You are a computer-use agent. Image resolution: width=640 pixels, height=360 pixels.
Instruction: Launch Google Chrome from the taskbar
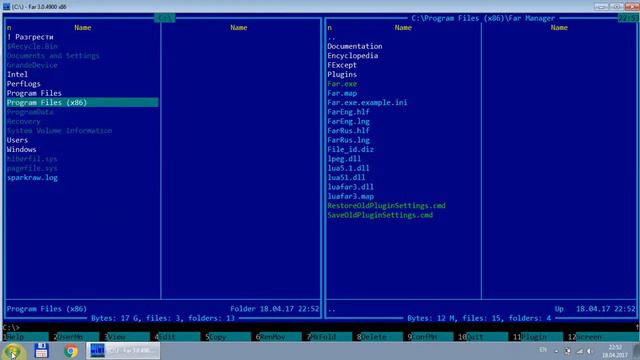coord(71,351)
